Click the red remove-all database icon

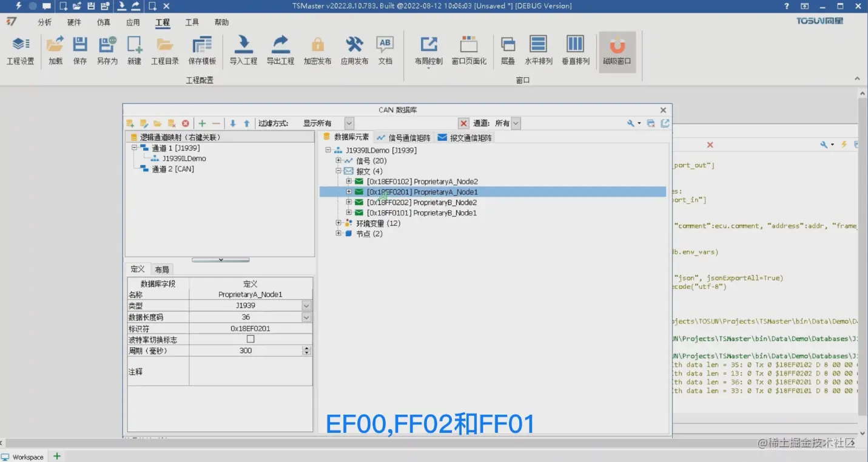pos(186,123)
